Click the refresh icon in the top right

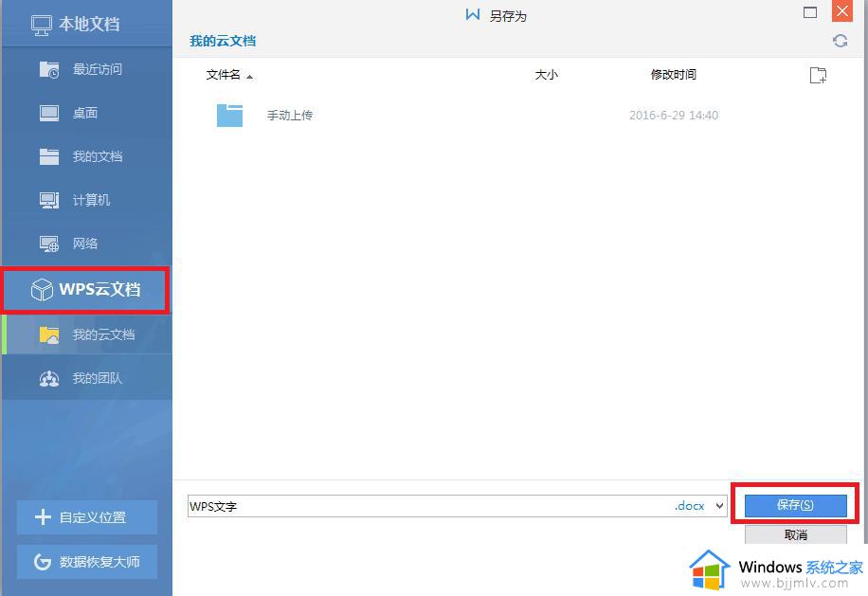click(x=840, y=41)
